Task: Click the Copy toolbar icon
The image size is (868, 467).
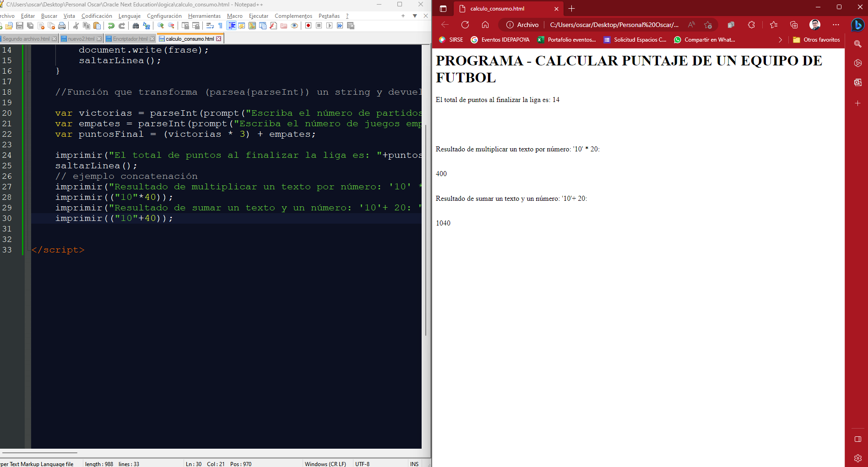Action: pyautogui.click(x=87, y=26)
